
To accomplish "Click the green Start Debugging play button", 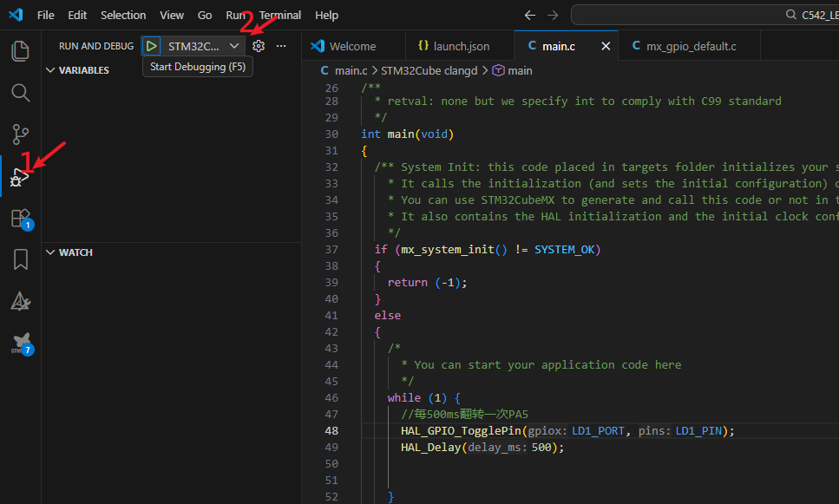I will [x=152, y=46].
